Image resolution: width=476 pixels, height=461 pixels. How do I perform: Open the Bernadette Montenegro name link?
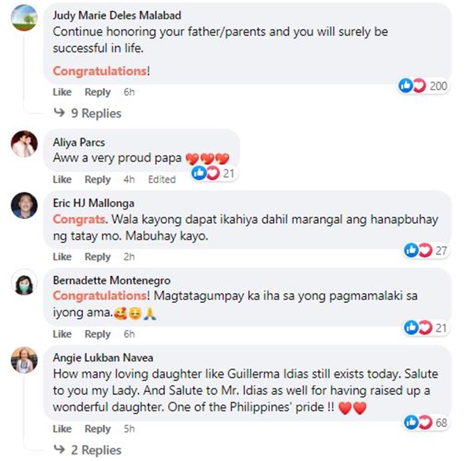pos(112,280)
